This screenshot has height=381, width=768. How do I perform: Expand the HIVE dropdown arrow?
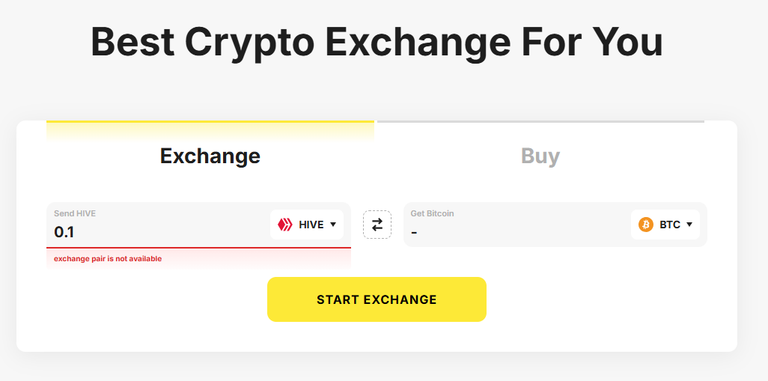tap(333, 225)
